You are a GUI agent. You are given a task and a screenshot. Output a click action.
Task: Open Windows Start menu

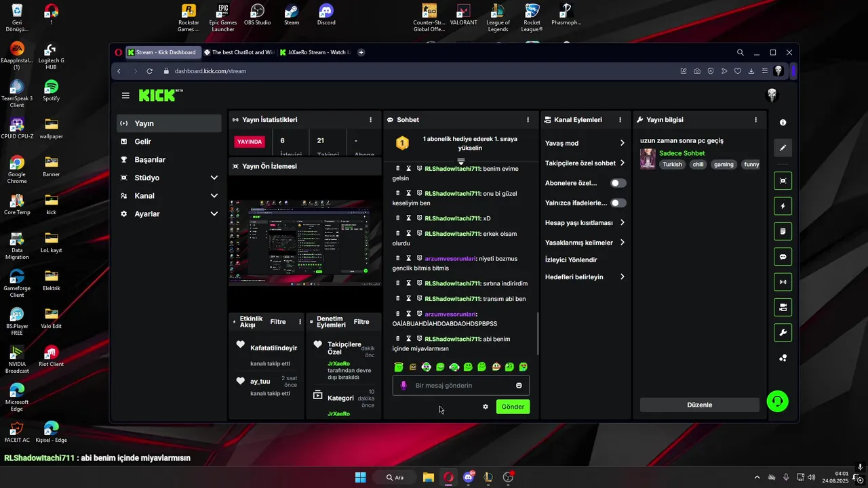tap(360, 477)
